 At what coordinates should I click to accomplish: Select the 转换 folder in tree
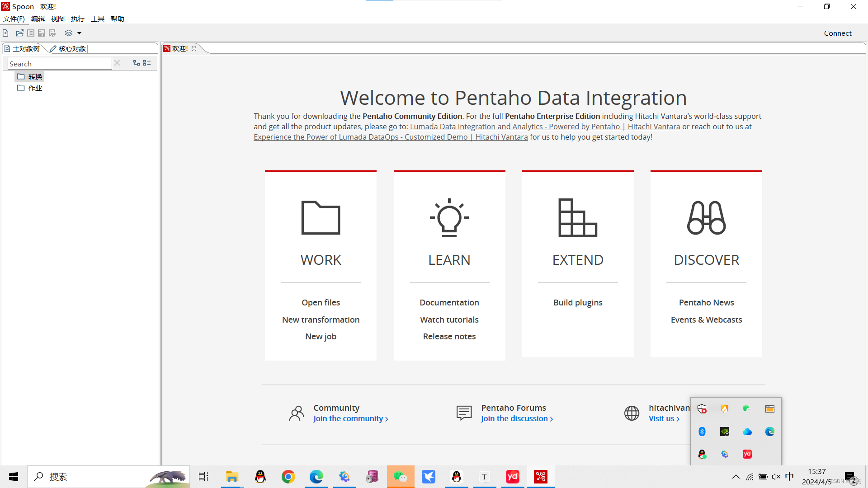(x=30, y=76)
